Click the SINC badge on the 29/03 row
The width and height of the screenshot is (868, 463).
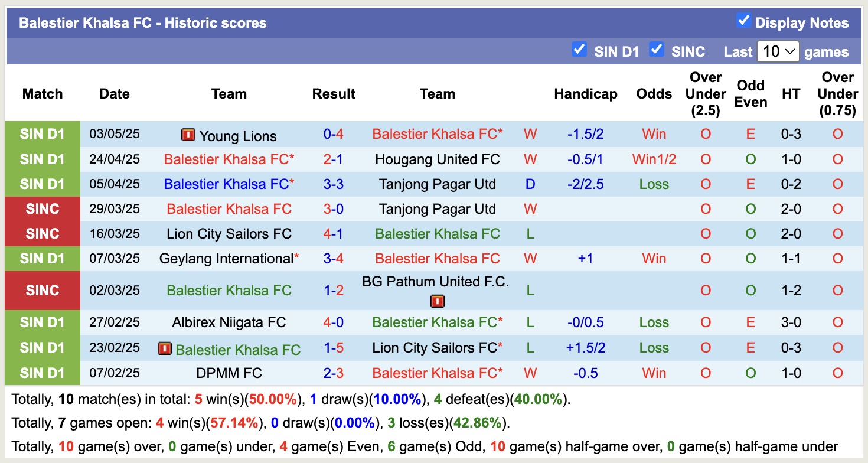42,209
